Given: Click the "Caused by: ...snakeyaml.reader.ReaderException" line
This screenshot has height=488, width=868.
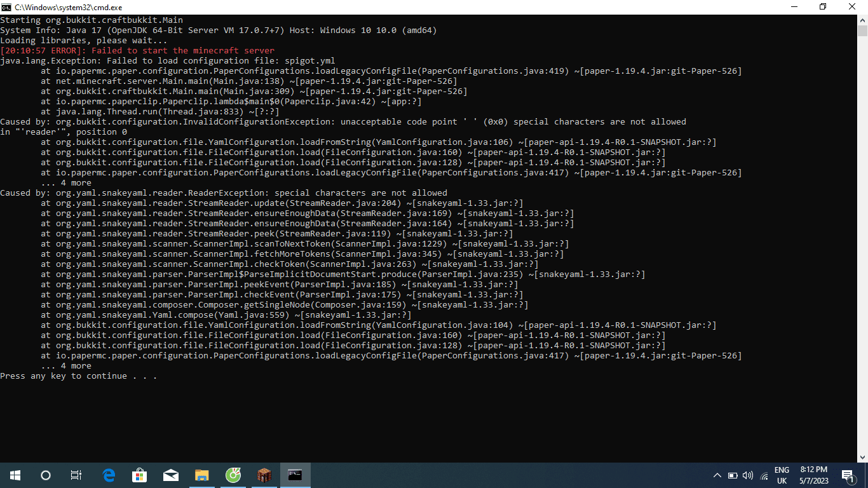Looking at the screenshot, I should (x=224, y=193).
